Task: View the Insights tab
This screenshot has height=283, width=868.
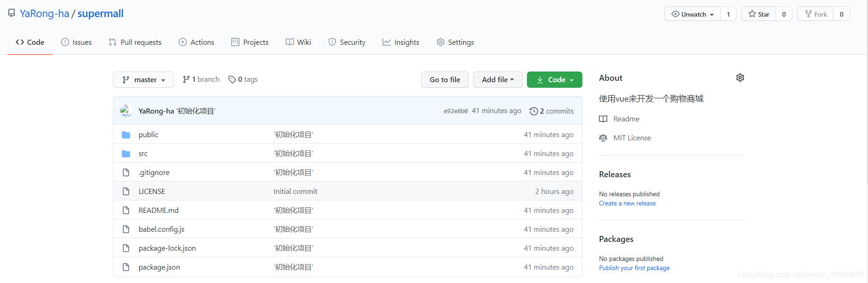Action: coord(401,42)
